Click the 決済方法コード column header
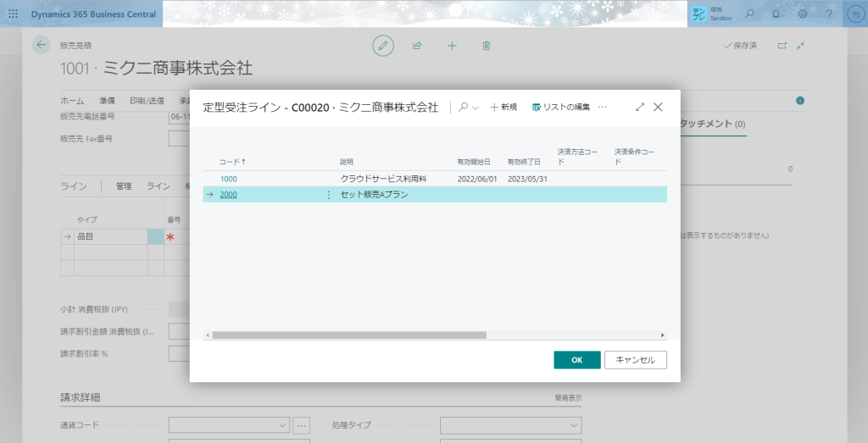The width and height of the screenshot is (868, 443). 577,157
